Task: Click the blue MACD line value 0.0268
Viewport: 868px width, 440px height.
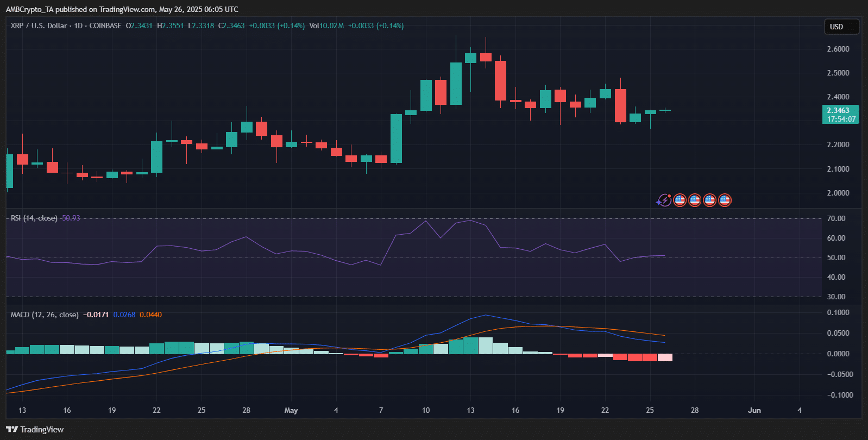Action: point(124,315)
